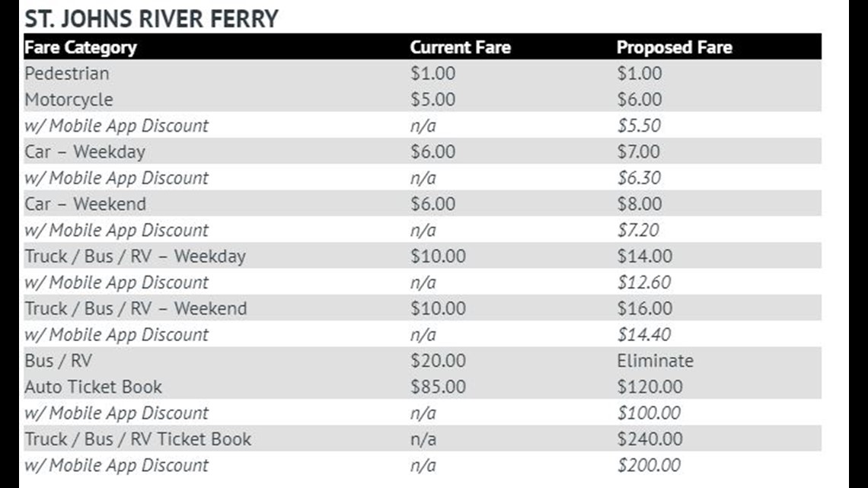Select the Fare Category column header

point(80,48)
